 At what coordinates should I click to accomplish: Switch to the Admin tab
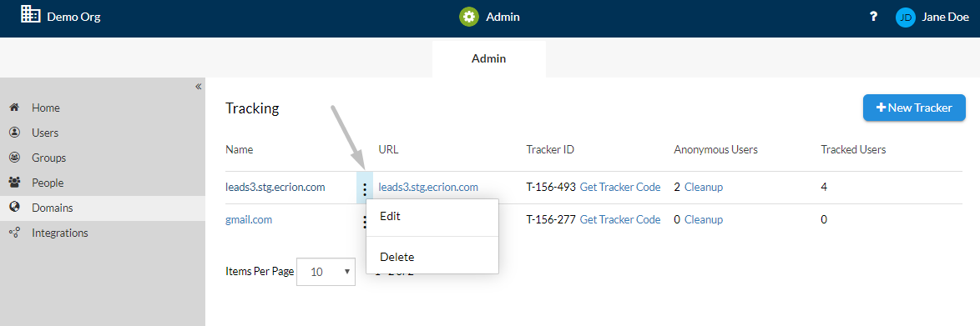pos(489,58)
